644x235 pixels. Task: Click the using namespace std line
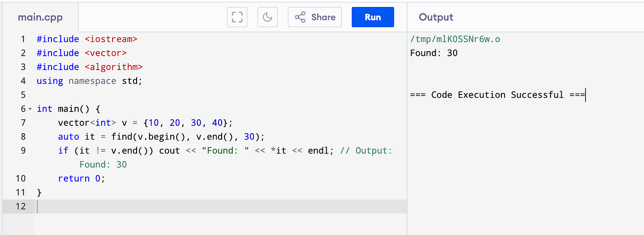coord(90,81)
